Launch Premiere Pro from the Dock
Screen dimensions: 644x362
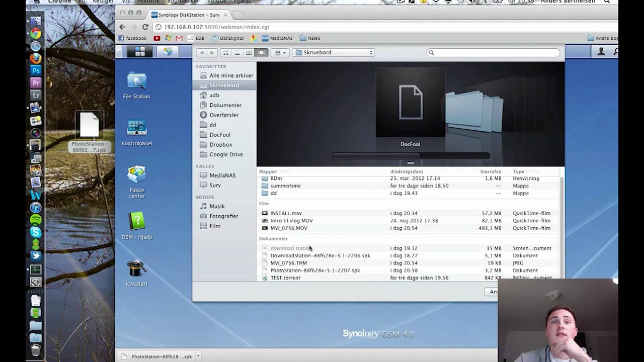[x=35, y=82]
